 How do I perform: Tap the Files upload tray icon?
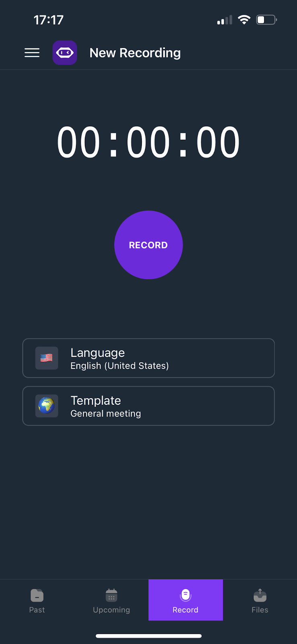[260, 595]
